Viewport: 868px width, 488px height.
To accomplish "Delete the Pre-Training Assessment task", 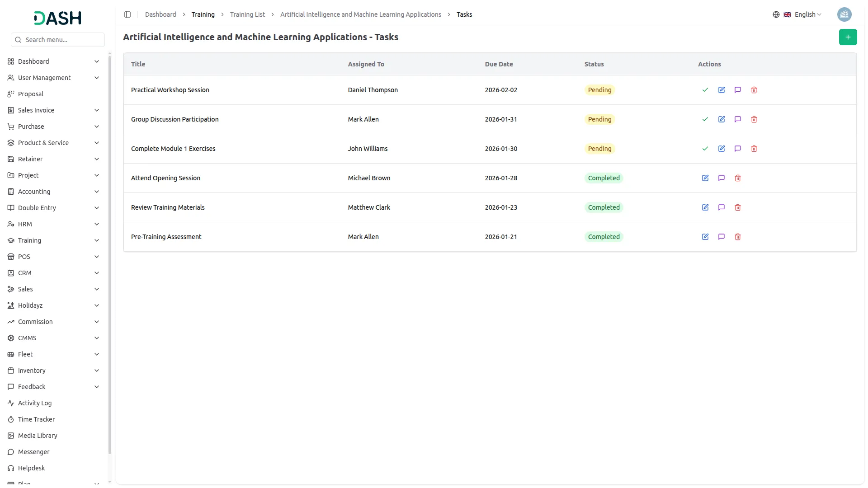I will tap(738, 237).
